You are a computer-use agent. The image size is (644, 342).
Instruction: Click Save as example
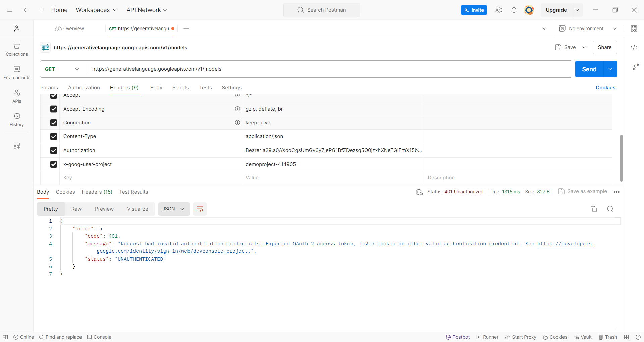pyautogui.click(x=583, y=191)
